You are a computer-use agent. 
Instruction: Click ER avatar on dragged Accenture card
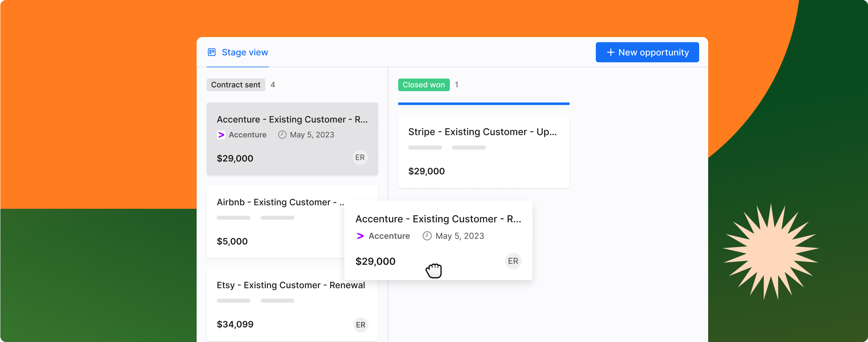[513, 261]
